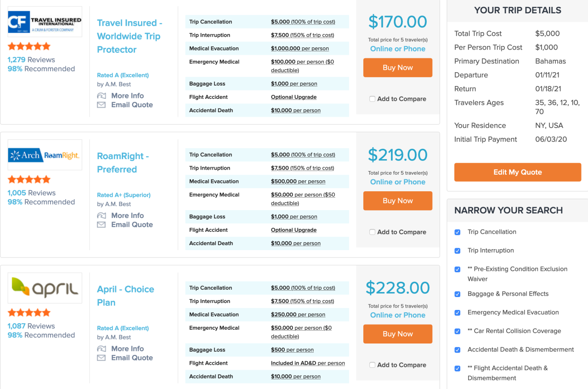Check Add to Compare on April Choice Plan
The width and height of the screenshot is (588, 389).
(372, 365)
